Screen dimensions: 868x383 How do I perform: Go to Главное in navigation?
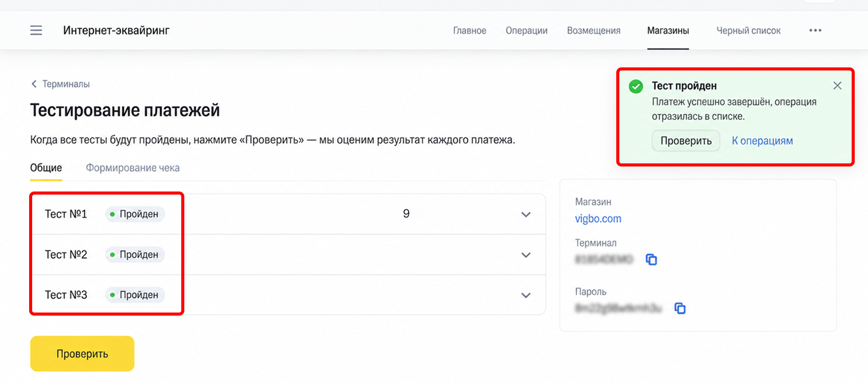[470, 31]
